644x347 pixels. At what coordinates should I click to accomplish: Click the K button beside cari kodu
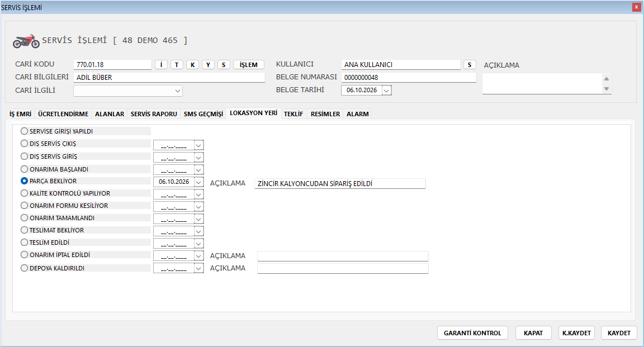[192, 64]
